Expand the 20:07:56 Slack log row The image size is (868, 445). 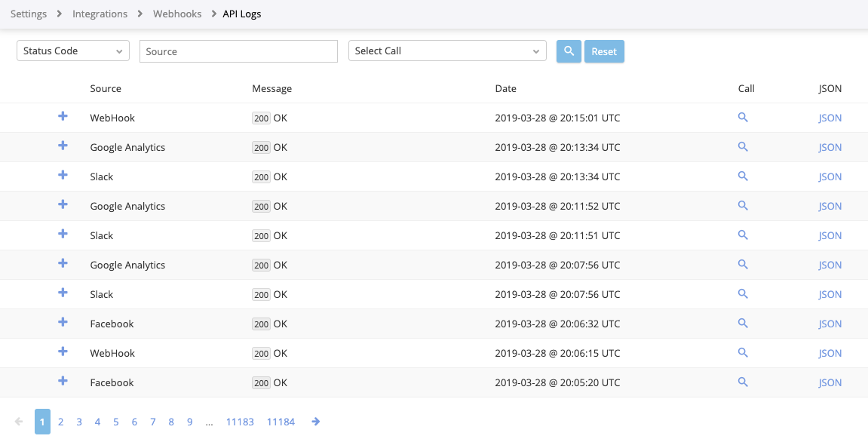pyautogui.click(x=63, y=293)
